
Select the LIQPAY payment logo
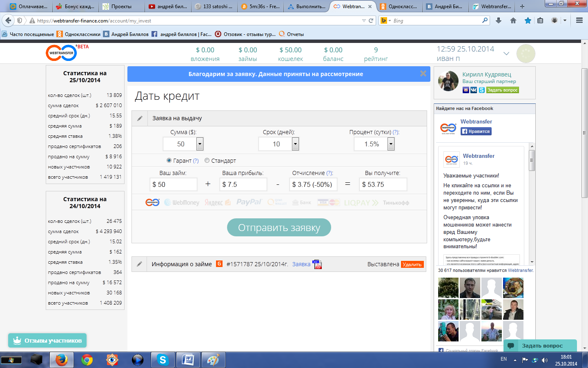tap(361, 202)
